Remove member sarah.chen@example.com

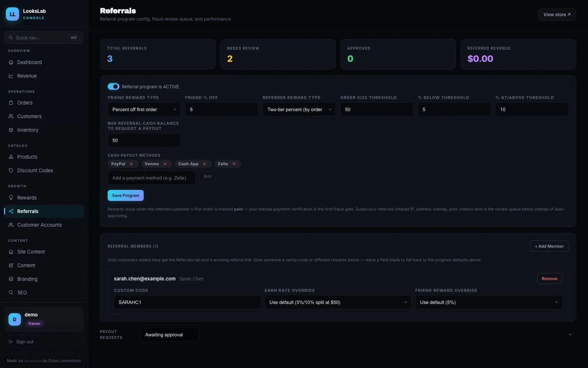point(549,279)
